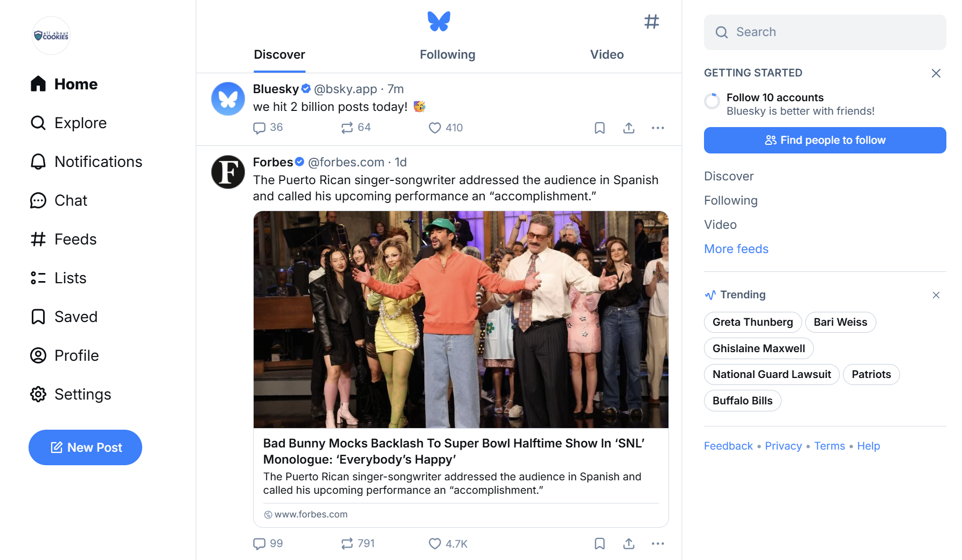Open the More feeds link
The width and height of the screenshot is (962, 560).
[736, 249]
